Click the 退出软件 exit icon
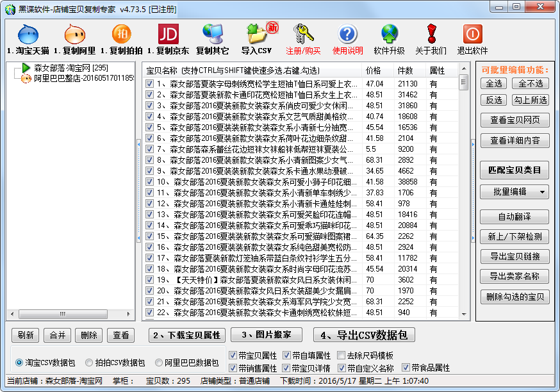This screenshot has width=560, height=392. [x=472, y=34]
